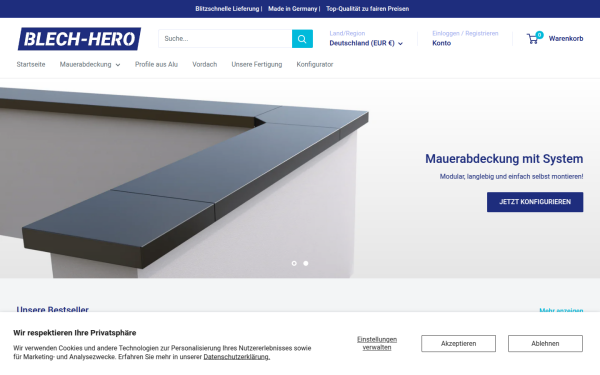Click Mauerabdeckung mit System heading
This screenshot has width=600, height=375.
(x=504, y=158)
